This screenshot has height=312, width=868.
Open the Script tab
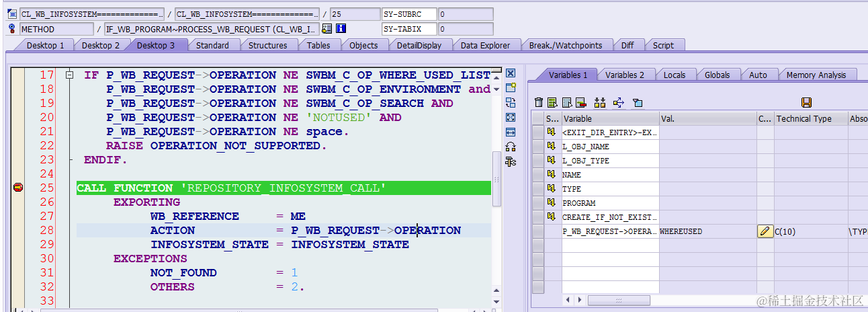tap(663, 45)
